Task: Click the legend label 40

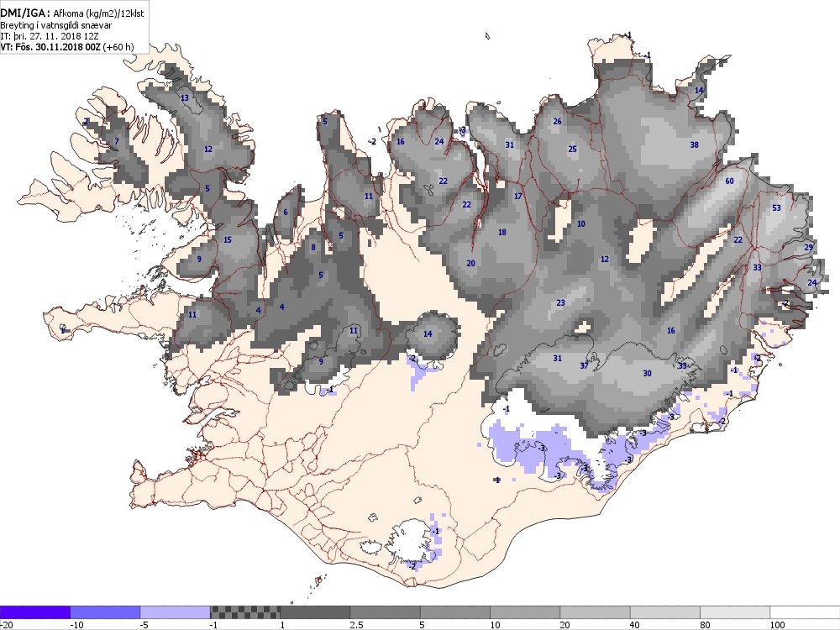Action: (x=635, y=625)
